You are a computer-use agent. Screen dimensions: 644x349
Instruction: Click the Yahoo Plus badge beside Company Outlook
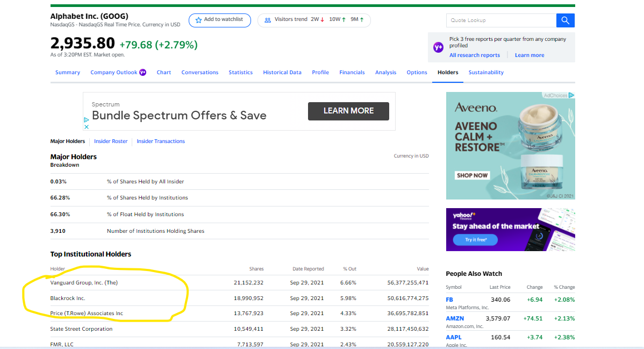143,73
